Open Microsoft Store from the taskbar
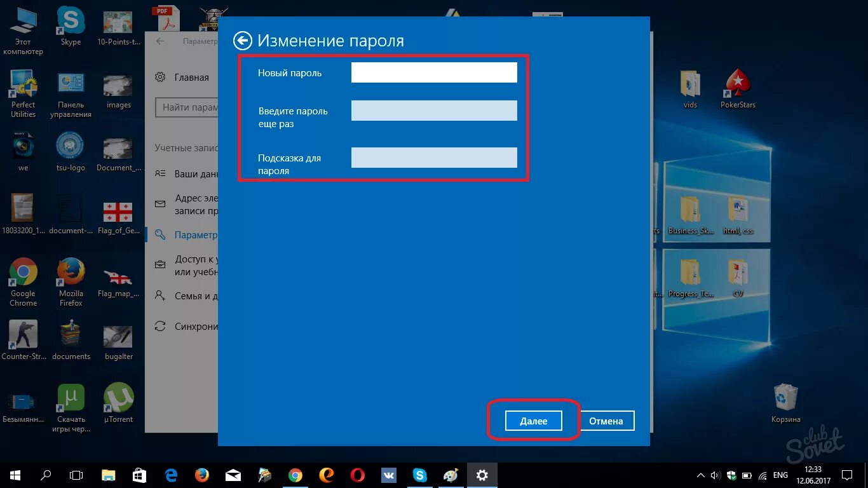Screen dimensions: 868x488 (139, 475)
